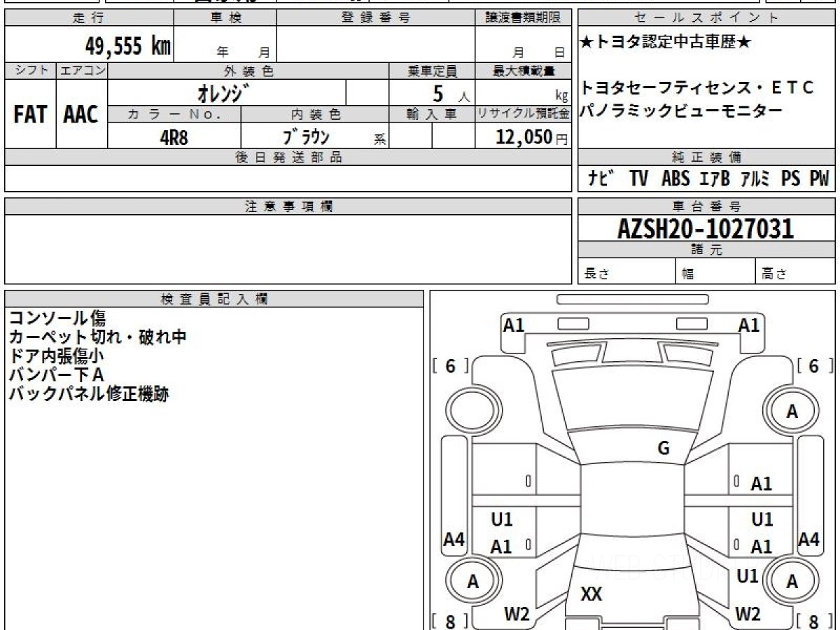Select the ブラウン interior color value
The width and height of the screenshot is (840, 630).
coord(307,136)
